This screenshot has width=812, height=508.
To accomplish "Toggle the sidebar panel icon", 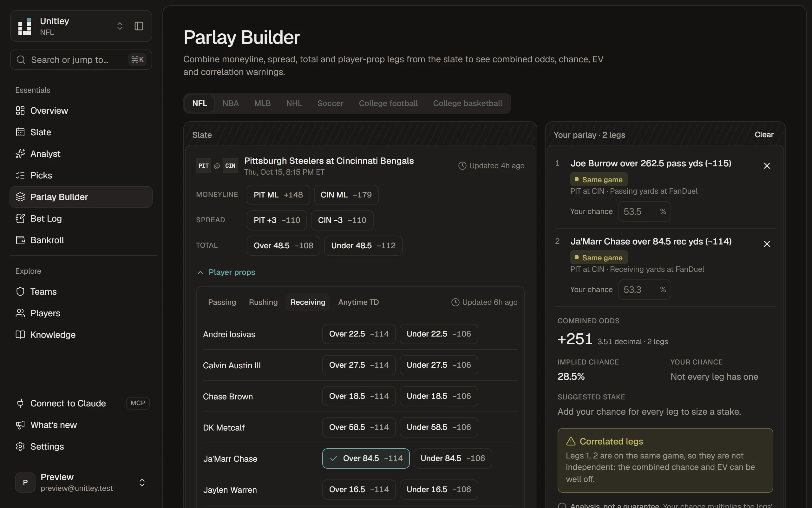I will (x=139, y=26).
